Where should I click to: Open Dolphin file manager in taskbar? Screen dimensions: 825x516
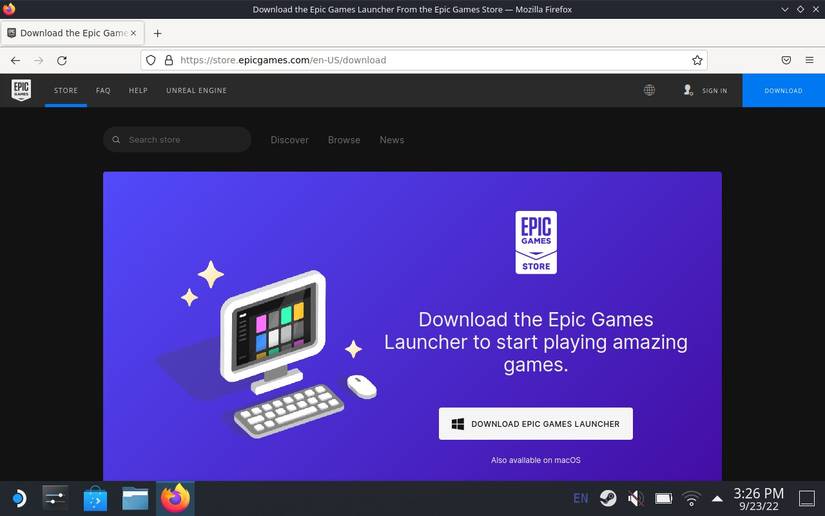135,498
